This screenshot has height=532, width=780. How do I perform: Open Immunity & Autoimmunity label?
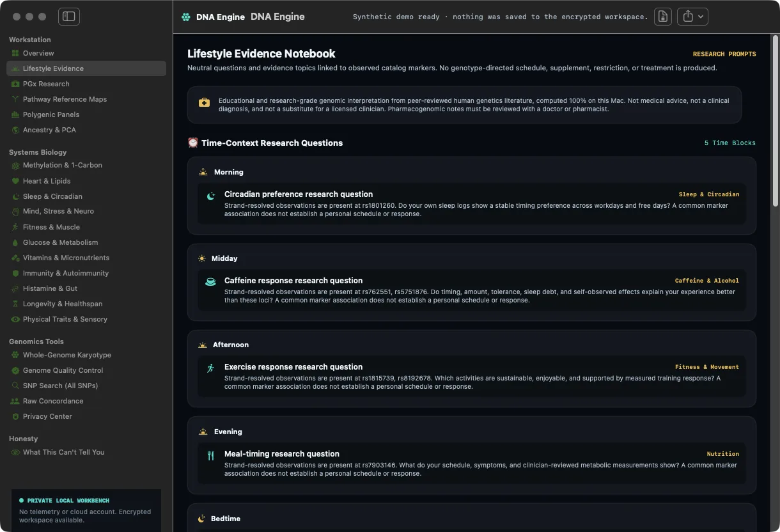click(x=66, y=273)
